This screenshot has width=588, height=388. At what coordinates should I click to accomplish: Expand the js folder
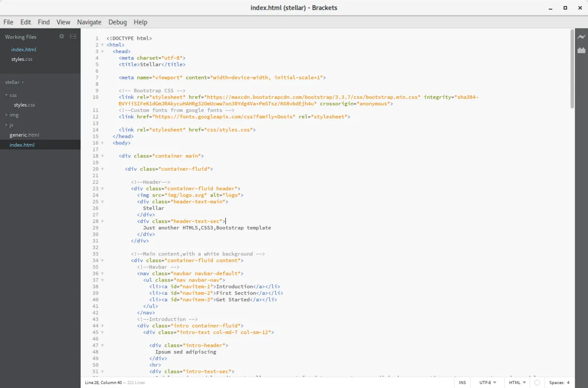[x=7, y=125]
